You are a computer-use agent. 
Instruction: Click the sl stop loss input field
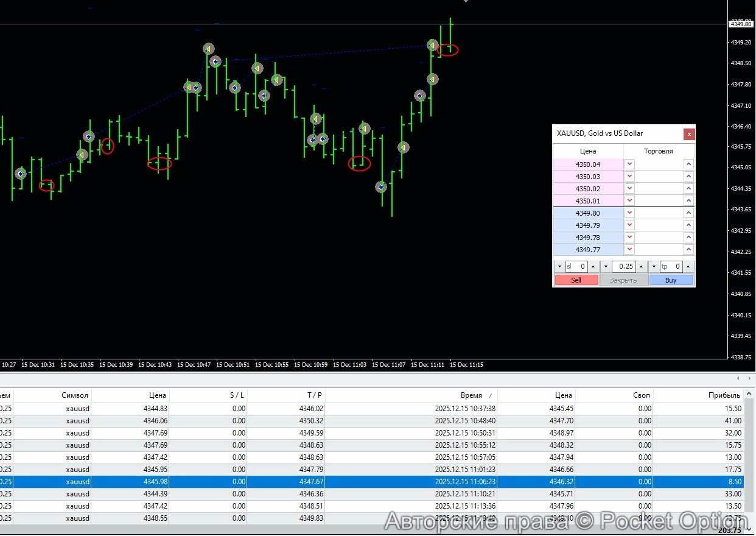click(576, 267)
